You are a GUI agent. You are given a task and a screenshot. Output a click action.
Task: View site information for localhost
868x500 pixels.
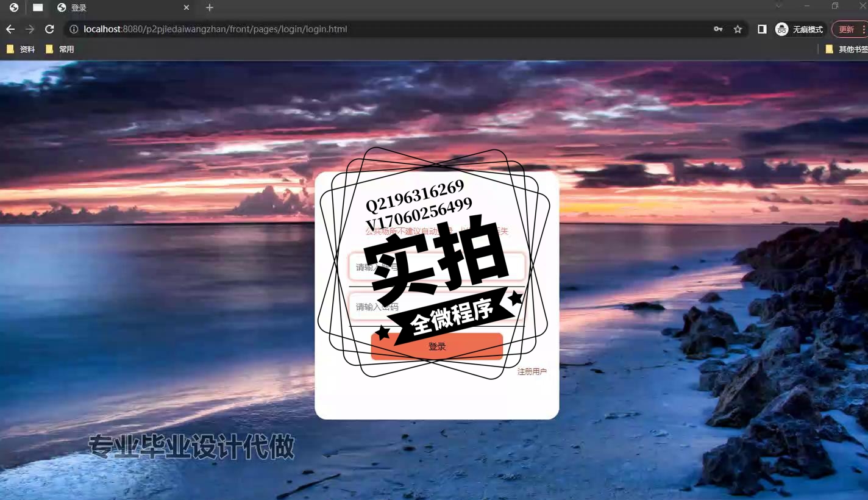click(x=74, y=29)
